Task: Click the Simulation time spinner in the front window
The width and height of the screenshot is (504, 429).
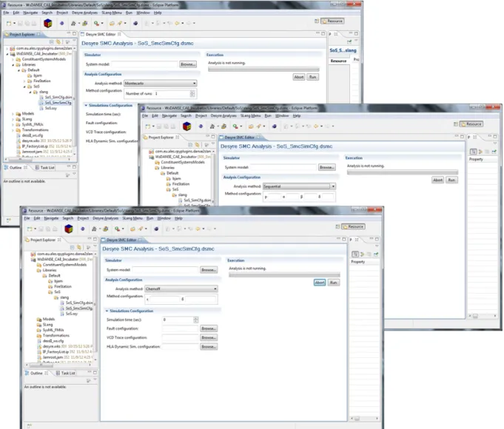Action: pyautogui.click(x=195, y=320)
